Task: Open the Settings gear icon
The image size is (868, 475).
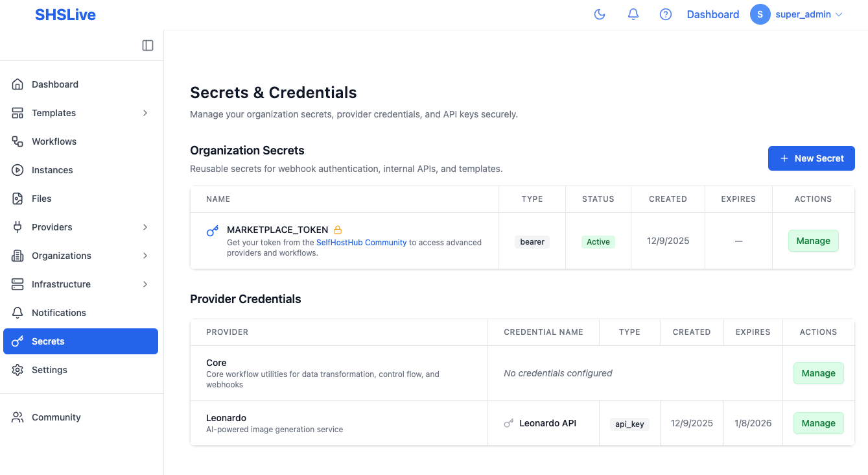Action: point(18,369)
